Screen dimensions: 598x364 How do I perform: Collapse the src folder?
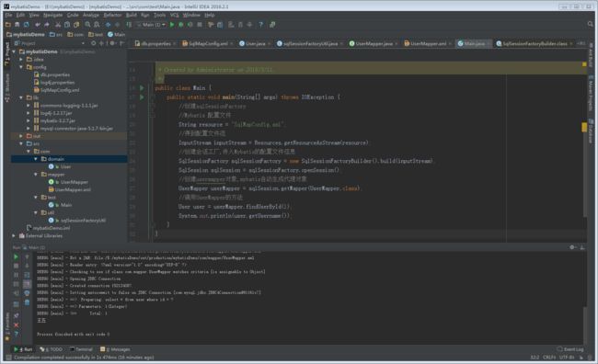tap(21, 143)
